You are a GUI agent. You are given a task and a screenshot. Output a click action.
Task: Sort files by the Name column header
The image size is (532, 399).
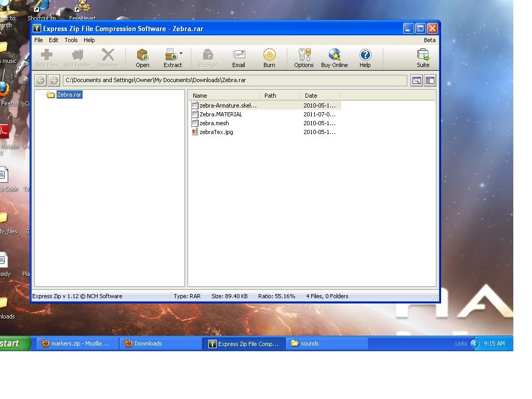point(224,96)
